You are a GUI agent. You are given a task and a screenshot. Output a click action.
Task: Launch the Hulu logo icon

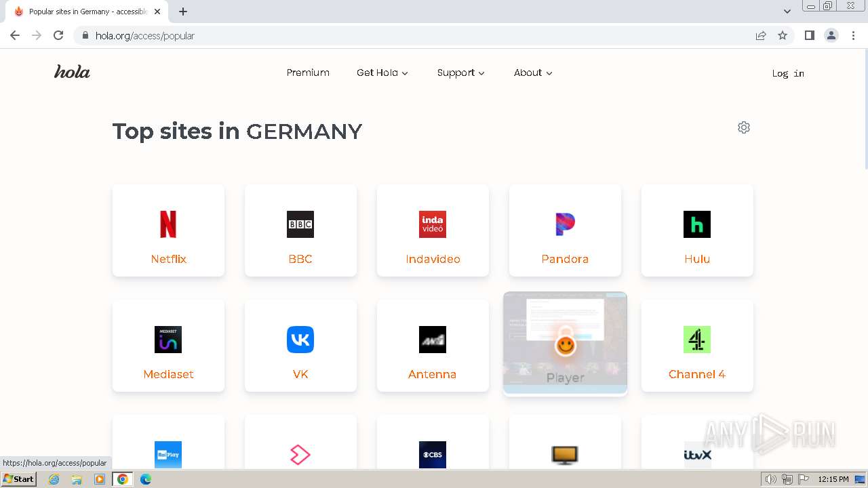[697, 224]
